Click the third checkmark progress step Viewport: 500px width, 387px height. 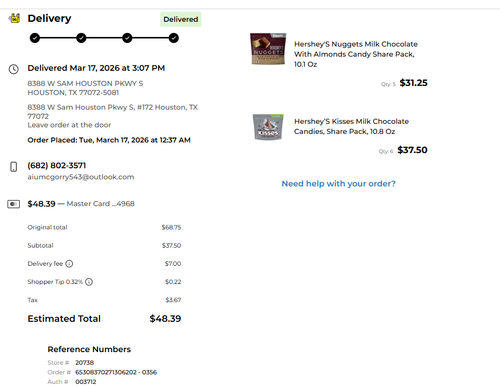click(127, 38)
